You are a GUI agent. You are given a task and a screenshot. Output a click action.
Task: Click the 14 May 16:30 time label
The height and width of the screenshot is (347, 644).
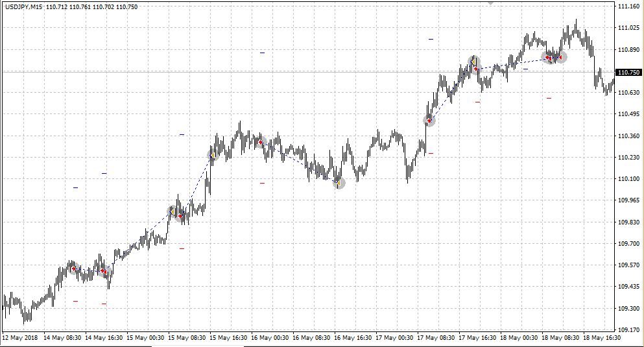(x=104, y=338)
